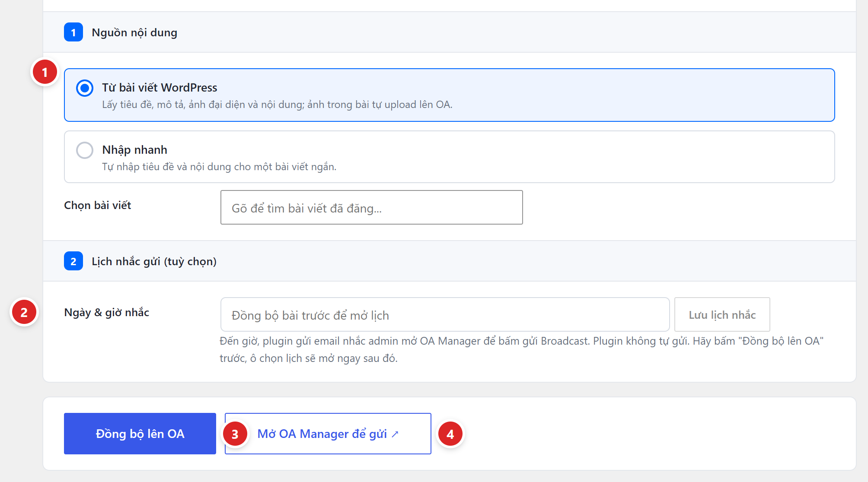
Task: Click the help text starting "Đến giờ, plugin gửi email"
Action: click(521, 349)
